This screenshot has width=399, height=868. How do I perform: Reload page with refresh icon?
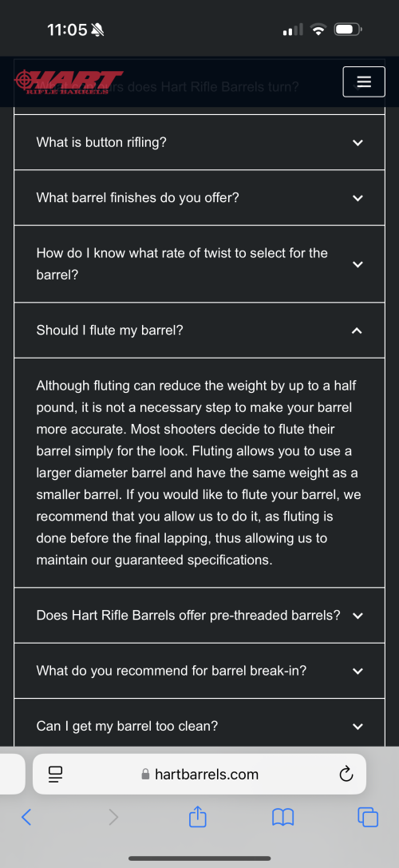tap(346, 774)
